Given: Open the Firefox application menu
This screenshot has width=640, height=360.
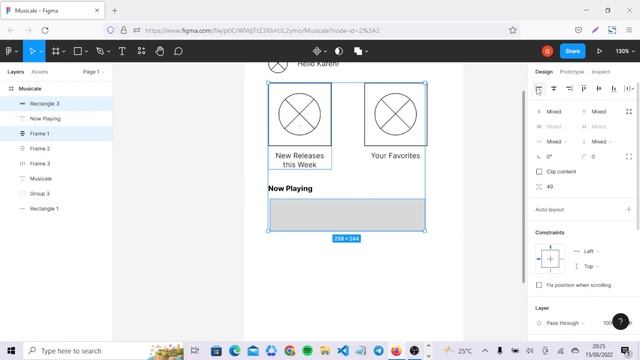Looking at the screenshot, I should (x=629, y=30).
